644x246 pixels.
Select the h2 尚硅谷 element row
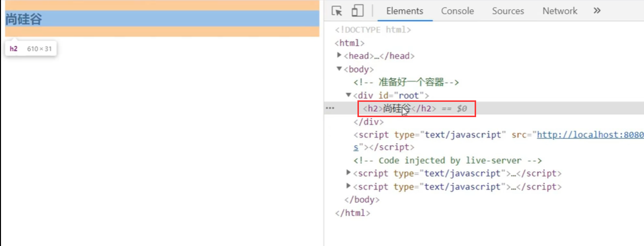(x=484, y=108)
